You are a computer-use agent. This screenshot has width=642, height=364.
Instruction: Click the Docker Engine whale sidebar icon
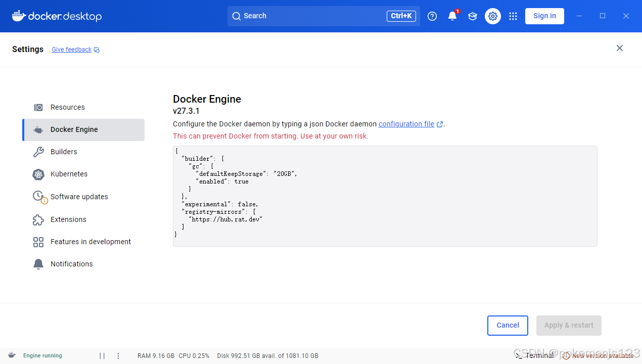(x=38, y=130)
